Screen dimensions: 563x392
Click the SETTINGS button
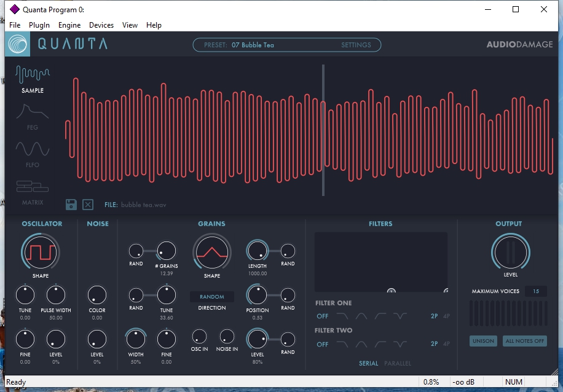(x=356, y=45)
